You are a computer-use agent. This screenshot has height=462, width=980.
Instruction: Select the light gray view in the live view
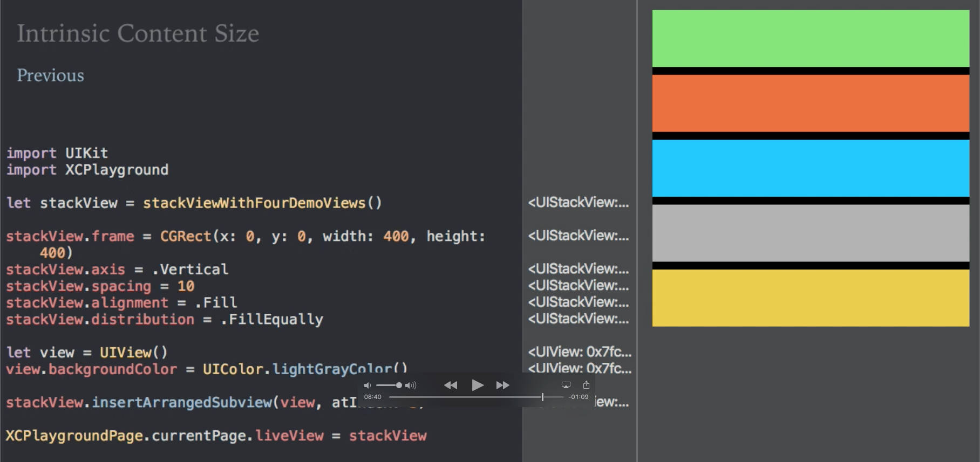click(811, 233)
